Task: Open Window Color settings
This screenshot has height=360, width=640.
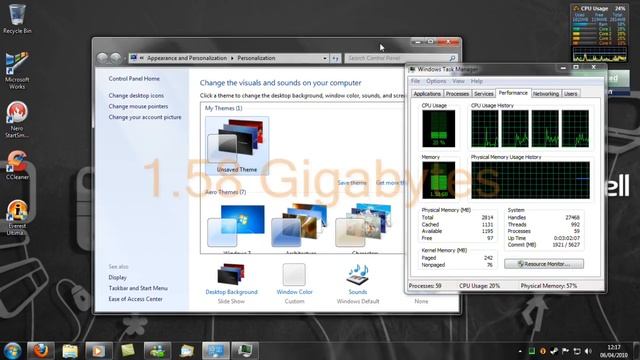Action: [x=294, y=284]
